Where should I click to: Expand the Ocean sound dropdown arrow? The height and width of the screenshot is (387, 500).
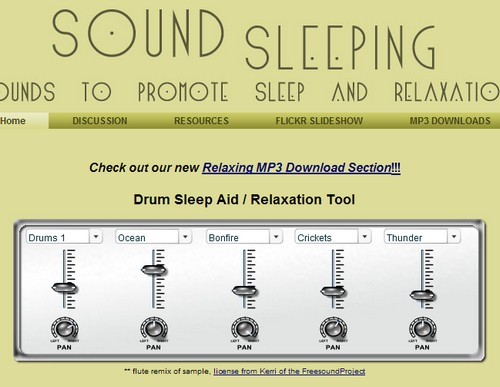tap(185, 237)
